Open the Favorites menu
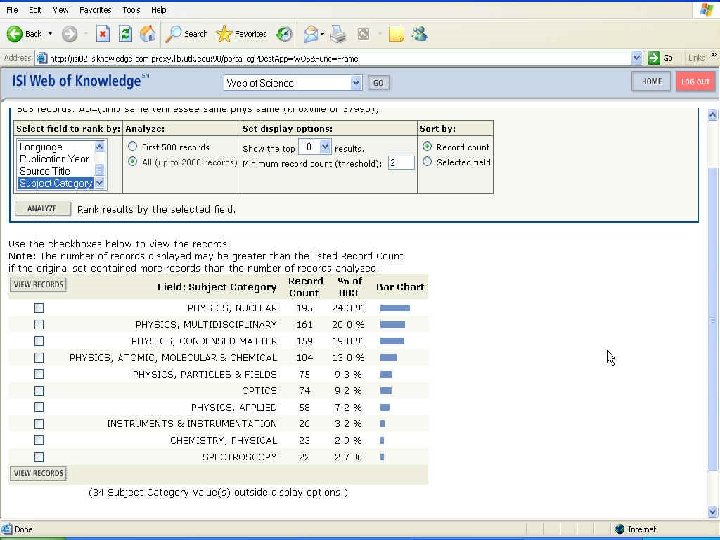This screenshot has height=540, width=720. click(95, 9)
